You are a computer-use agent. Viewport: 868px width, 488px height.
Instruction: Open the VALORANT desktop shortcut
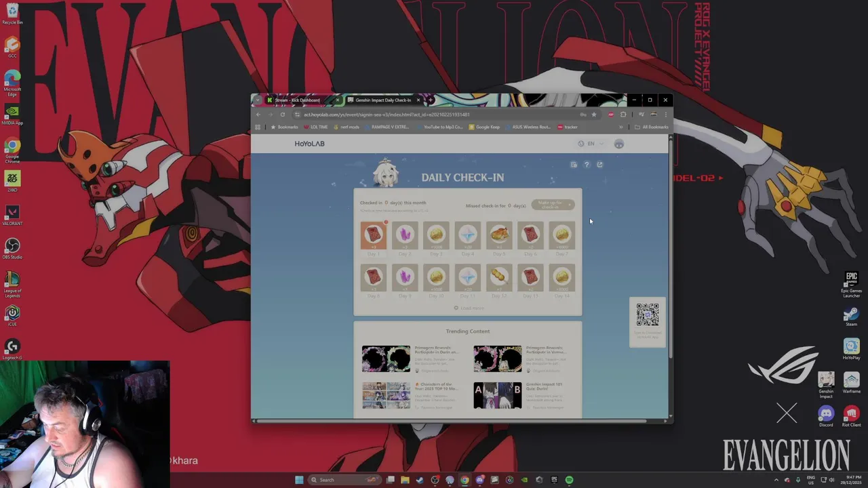click(x=12, y=216)
